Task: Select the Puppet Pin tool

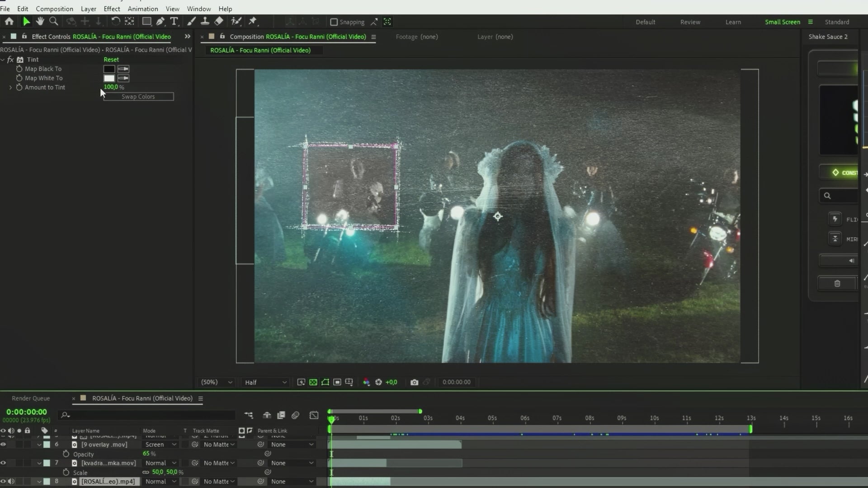Action: [253, 21]
